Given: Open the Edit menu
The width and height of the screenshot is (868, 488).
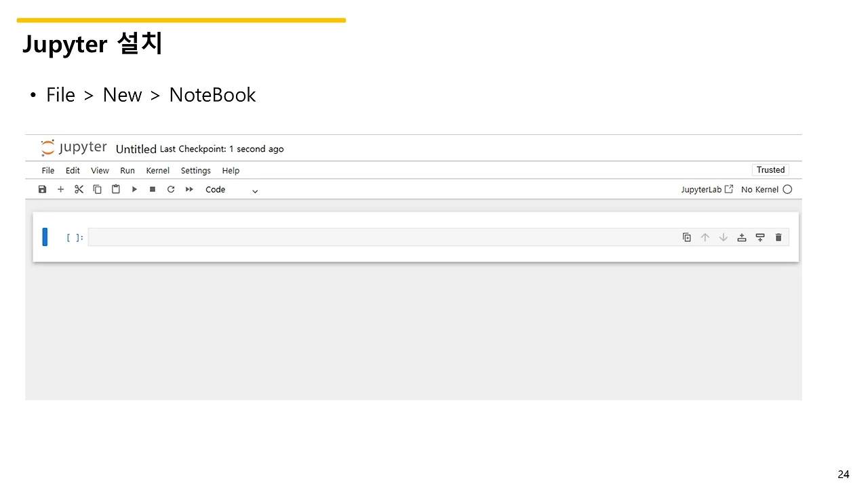Looking at the screenshot, I should click(x=73, y=171).
